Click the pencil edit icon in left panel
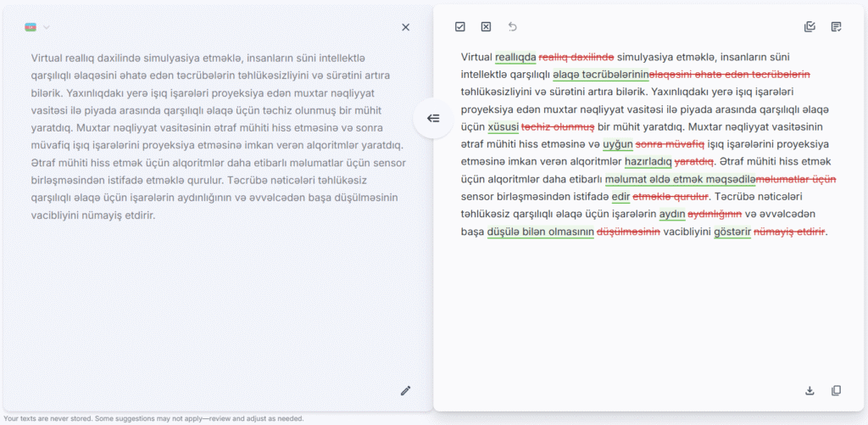 click(405, 390)
